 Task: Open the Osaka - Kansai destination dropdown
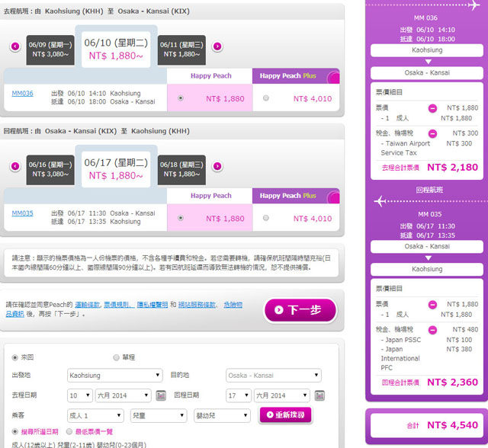[274, 376]
